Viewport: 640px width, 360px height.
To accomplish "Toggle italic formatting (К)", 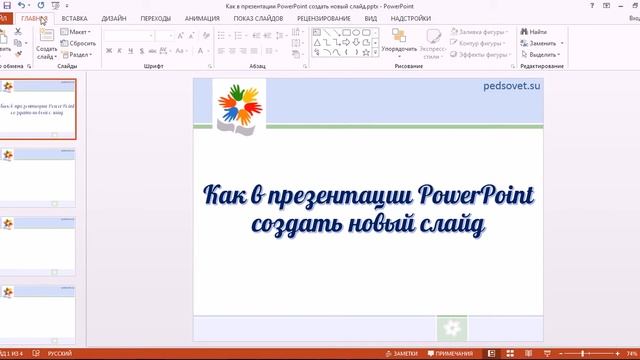I will [x=120, y=51].
